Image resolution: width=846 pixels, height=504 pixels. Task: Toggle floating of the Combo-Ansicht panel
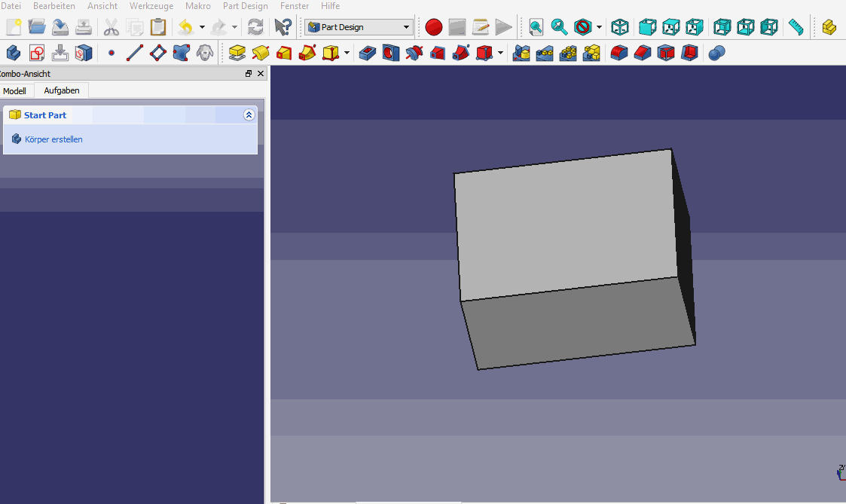click(249, 74)
